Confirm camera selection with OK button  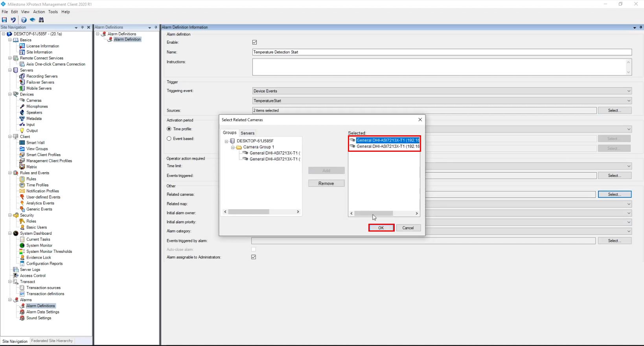click(381, 228)
